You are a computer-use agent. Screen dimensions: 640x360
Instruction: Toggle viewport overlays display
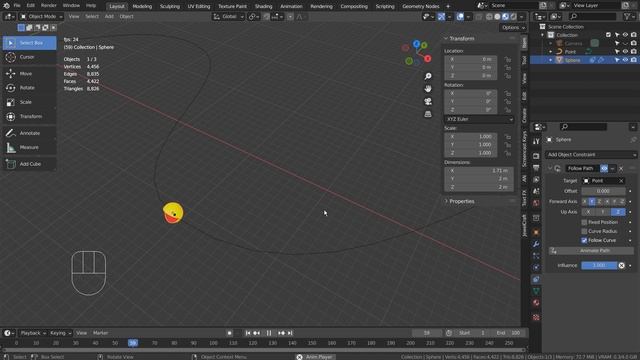460,17
